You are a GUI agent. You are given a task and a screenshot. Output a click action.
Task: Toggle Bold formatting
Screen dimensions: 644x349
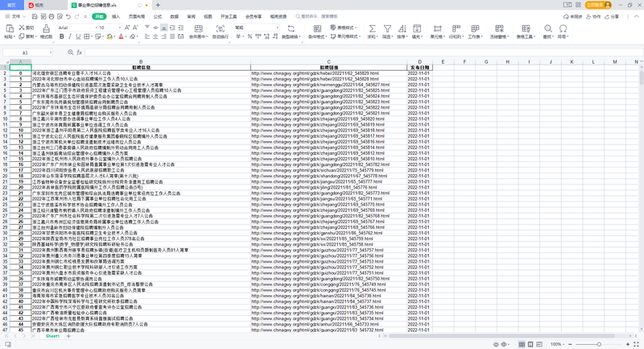(x=62, y=36)
